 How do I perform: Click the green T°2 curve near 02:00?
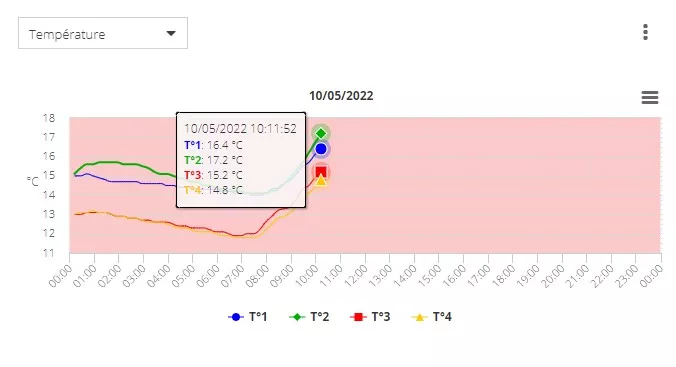[119, 163]
